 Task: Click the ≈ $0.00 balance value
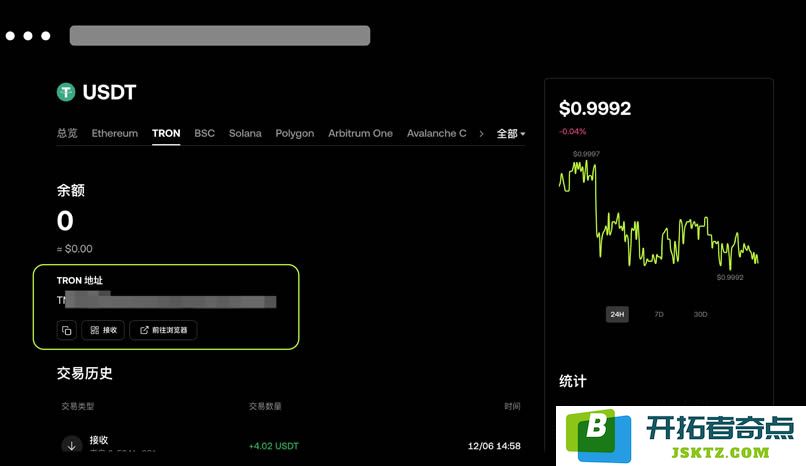(x=75, y=249)
